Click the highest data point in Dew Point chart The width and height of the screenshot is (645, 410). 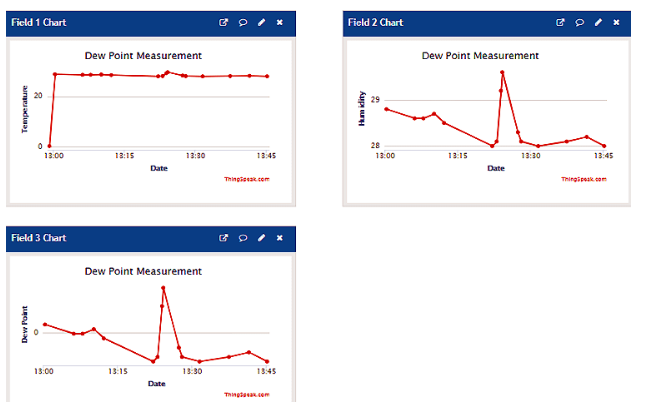(x=163, y=288)
